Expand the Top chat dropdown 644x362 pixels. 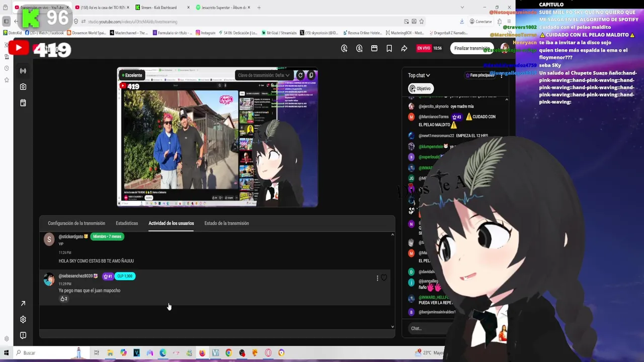click(x=419, y=75)
